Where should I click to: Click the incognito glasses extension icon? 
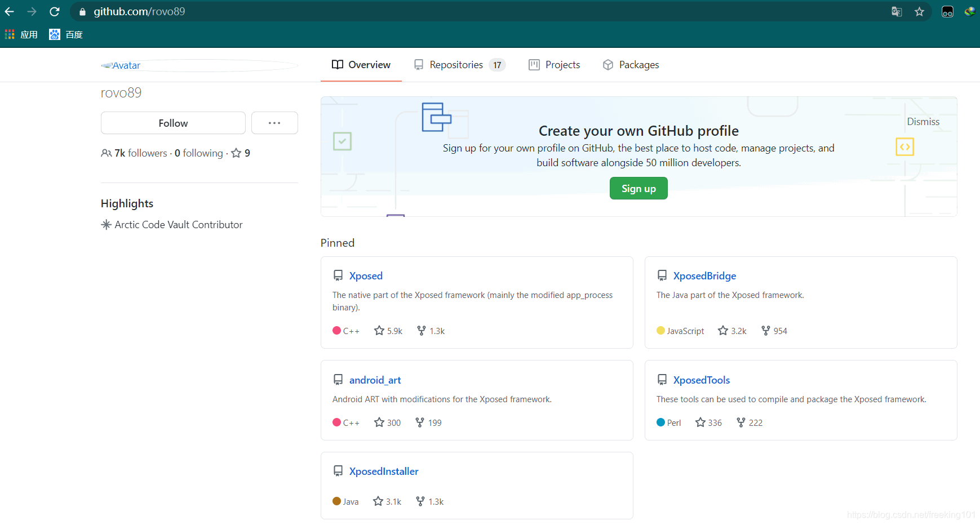pos(947,11)
